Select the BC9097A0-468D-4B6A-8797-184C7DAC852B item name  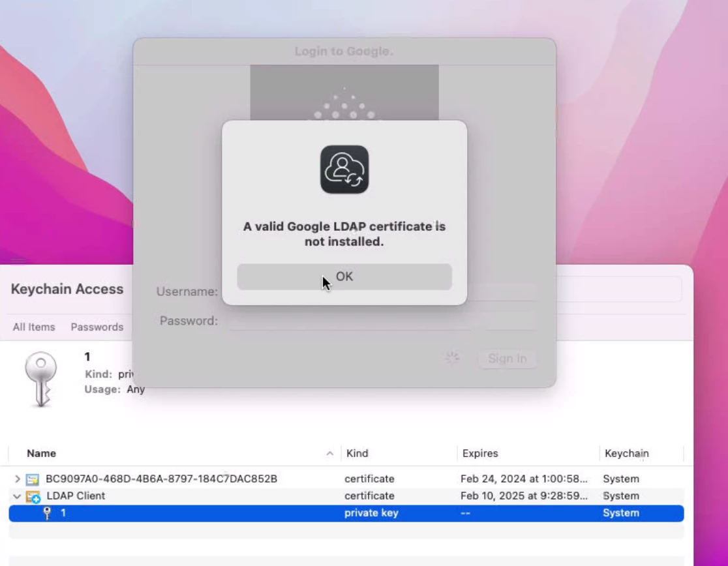pos(161,479)
